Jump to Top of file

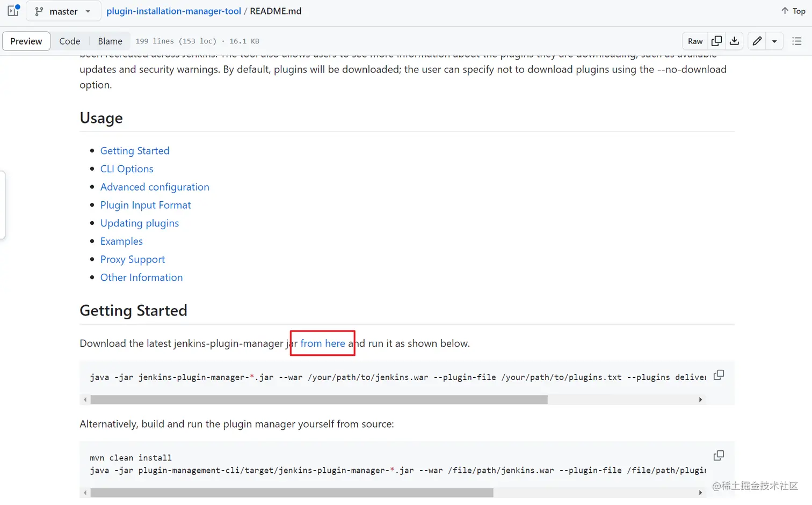[793, 11]
